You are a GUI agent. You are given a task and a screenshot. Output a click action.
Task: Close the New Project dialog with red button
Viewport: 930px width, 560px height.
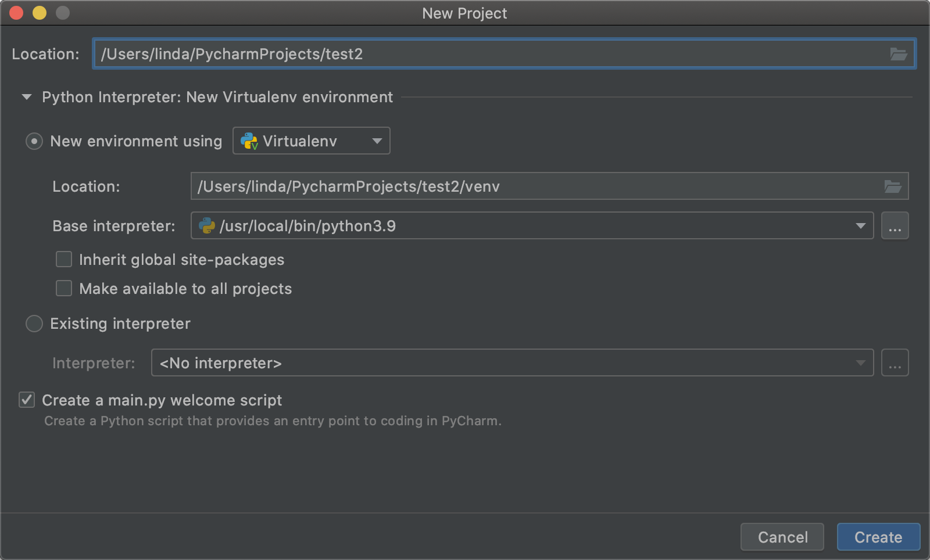pyautogui.click(x=16, y=13)
